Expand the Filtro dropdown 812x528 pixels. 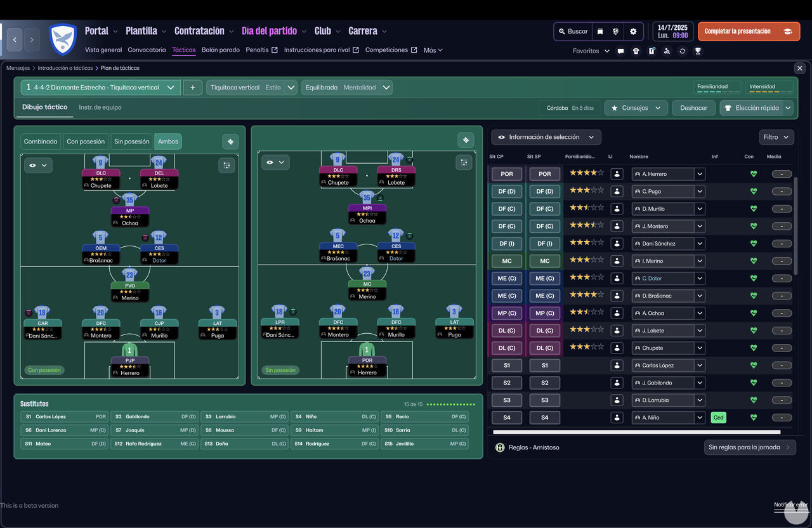point(776,137)
